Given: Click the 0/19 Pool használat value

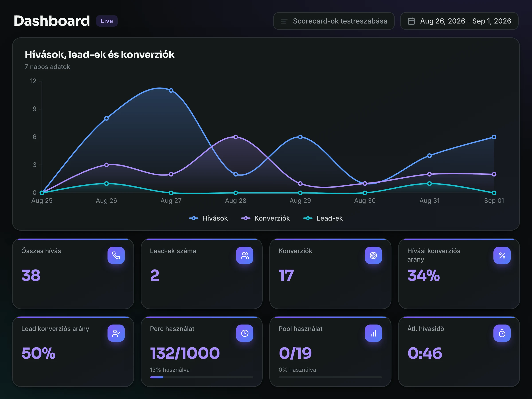Looking at the screenshot, I should pos(295,353).
